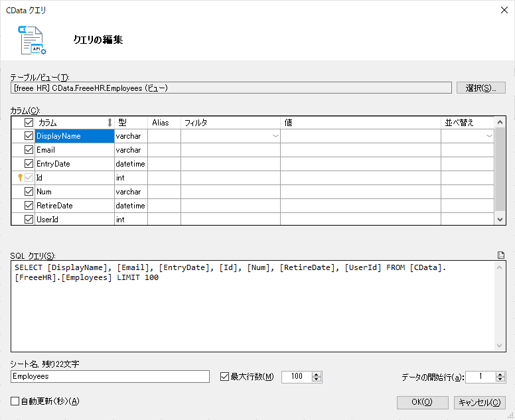Click the 最大行数 value field showing 100
Viewport: 515px width, 420px height.
(x=297, y=377)
